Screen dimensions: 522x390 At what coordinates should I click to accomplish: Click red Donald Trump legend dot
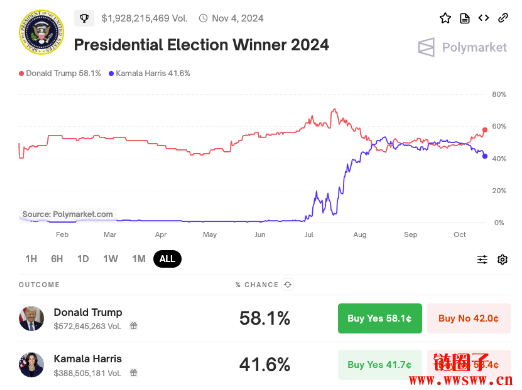tap(21, 73)
